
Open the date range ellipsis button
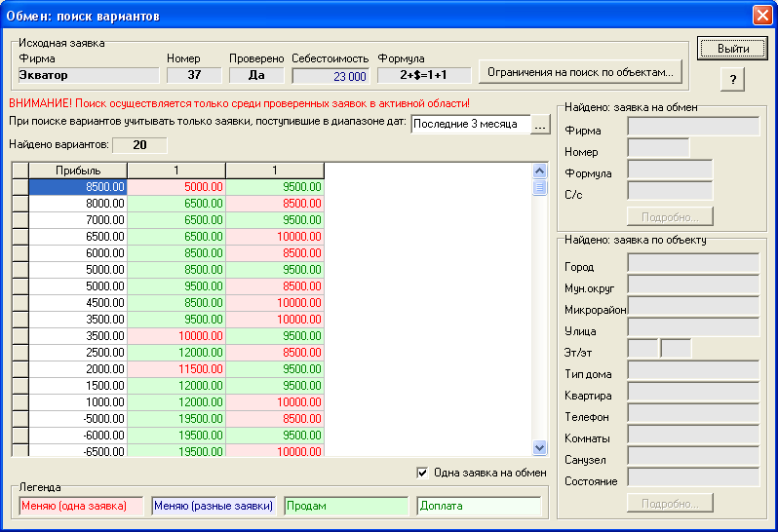tap(540, 124)
